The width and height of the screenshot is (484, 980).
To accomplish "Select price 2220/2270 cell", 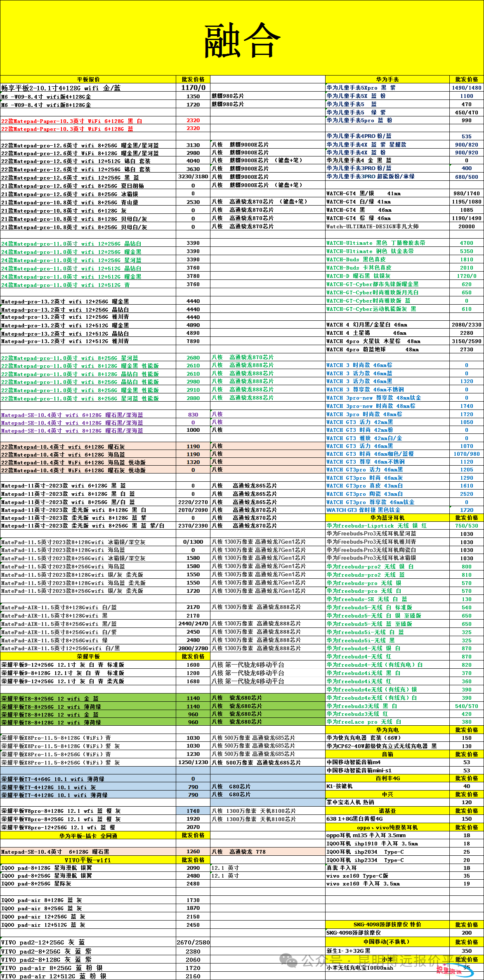I will (193, 502).
